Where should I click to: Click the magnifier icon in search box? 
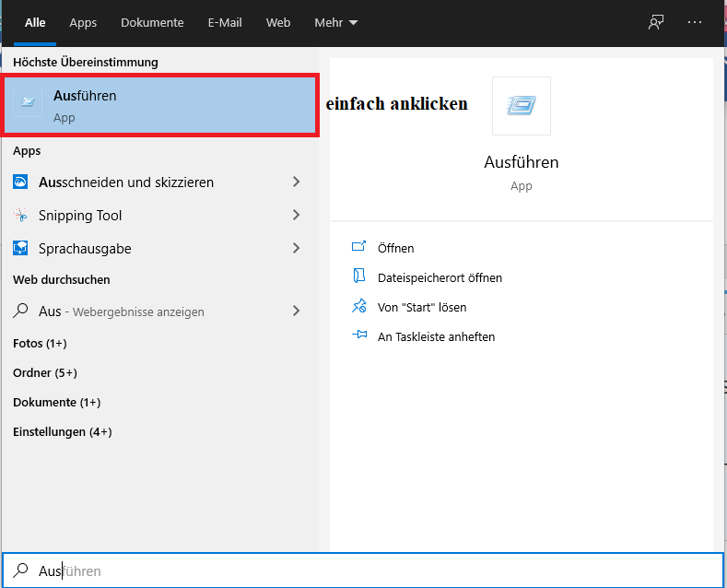click(20, 571)
